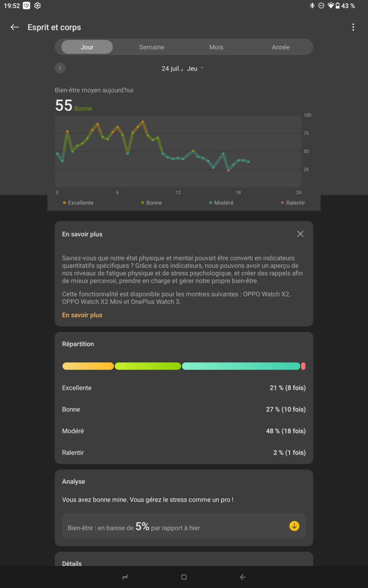The image size is (368, 588).
Task: Open the settings gear in status bar
Action: tap(38, 6)
